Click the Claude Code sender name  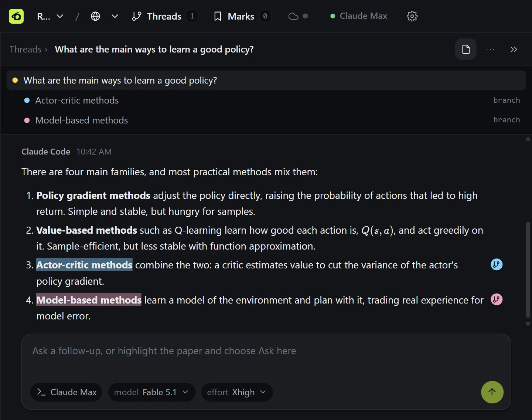[46, 152]
